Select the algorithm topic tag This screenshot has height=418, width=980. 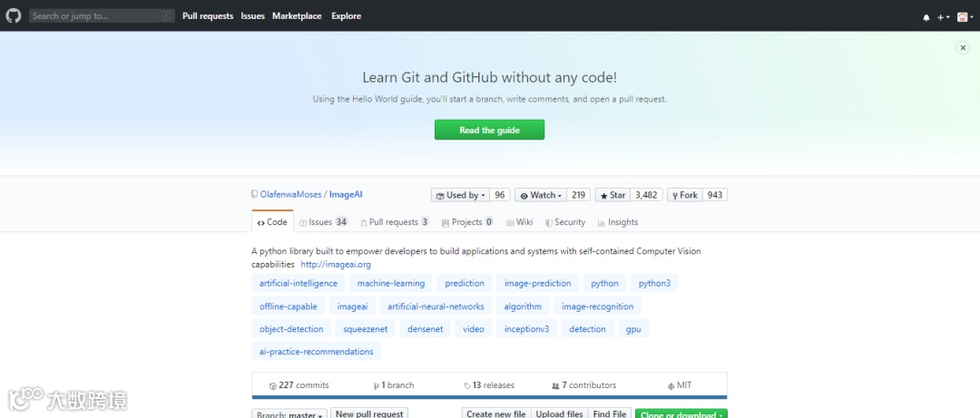523,306
